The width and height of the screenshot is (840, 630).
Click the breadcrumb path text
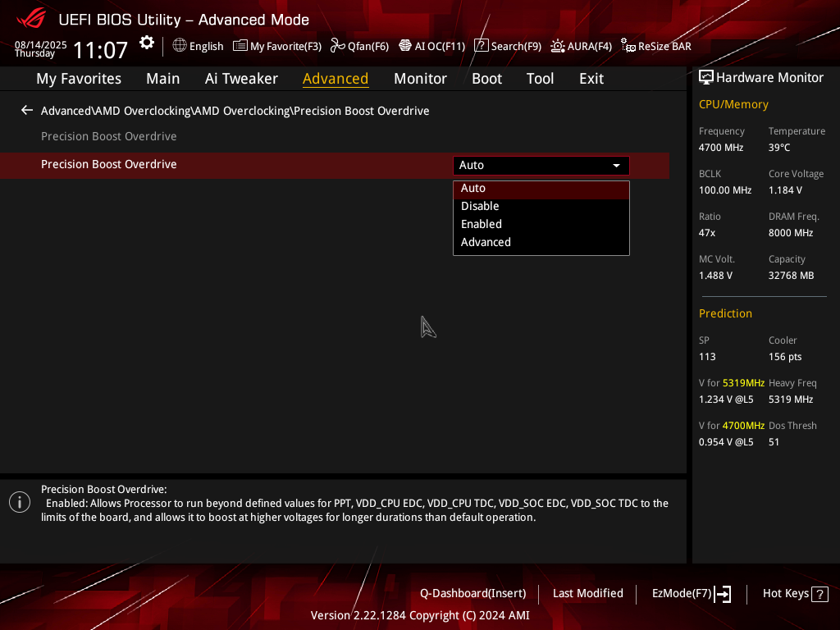click(x=235, y=111)
